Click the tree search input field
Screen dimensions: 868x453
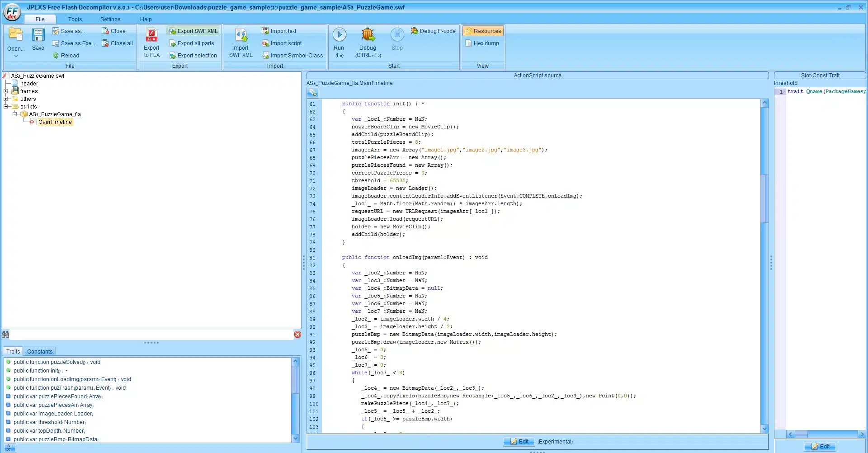tap(151, 335)
